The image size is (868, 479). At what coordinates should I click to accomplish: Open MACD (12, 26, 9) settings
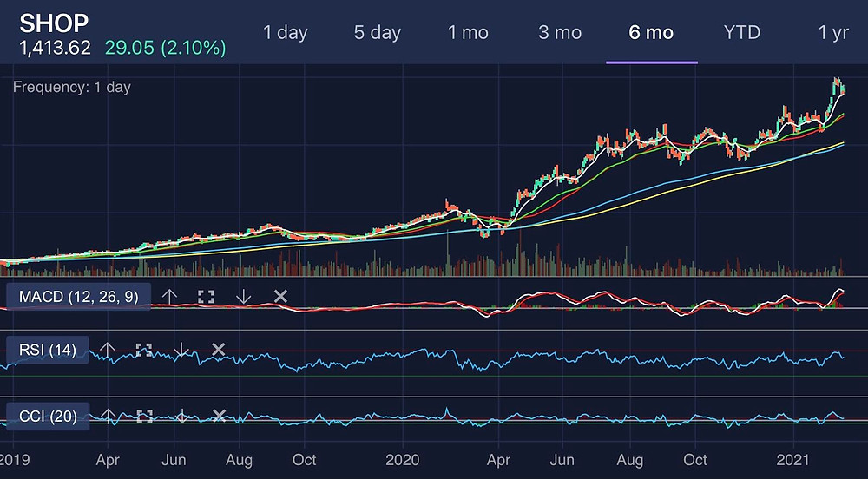coord(79,297)
